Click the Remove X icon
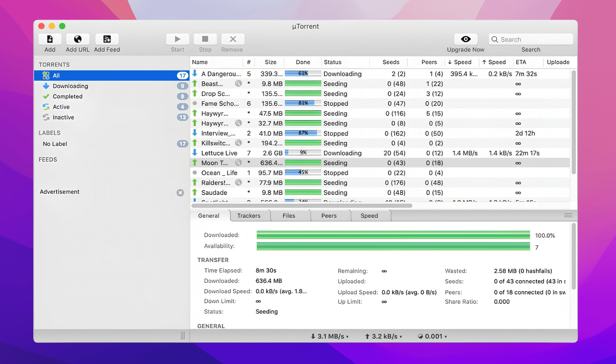Viewport: 616px width, 364px height. (233, 39)
